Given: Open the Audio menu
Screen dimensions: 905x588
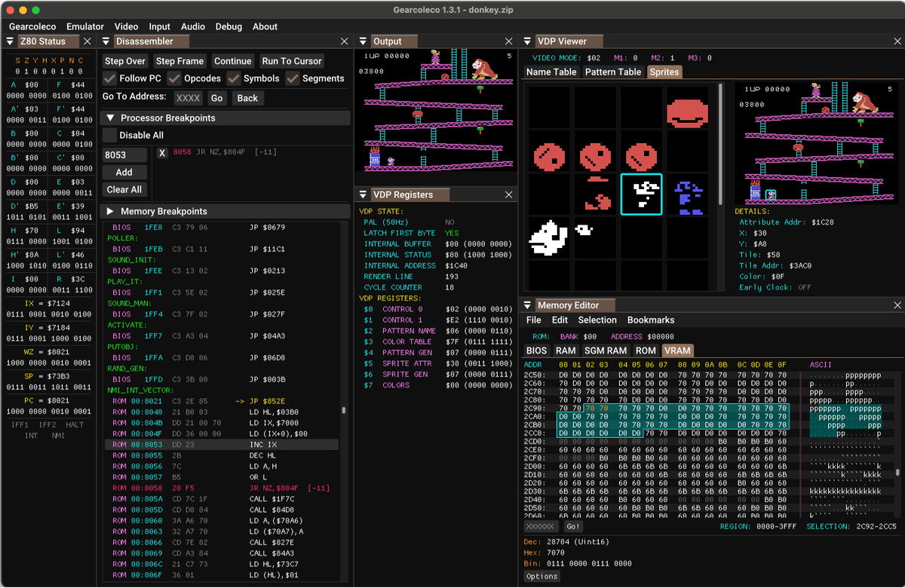Looking at the screenshot, I should pos(193,26).
